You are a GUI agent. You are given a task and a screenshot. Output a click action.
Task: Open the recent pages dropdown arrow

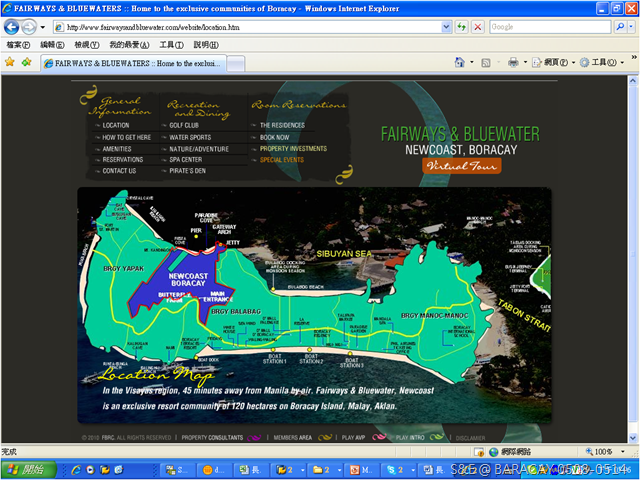42,27
